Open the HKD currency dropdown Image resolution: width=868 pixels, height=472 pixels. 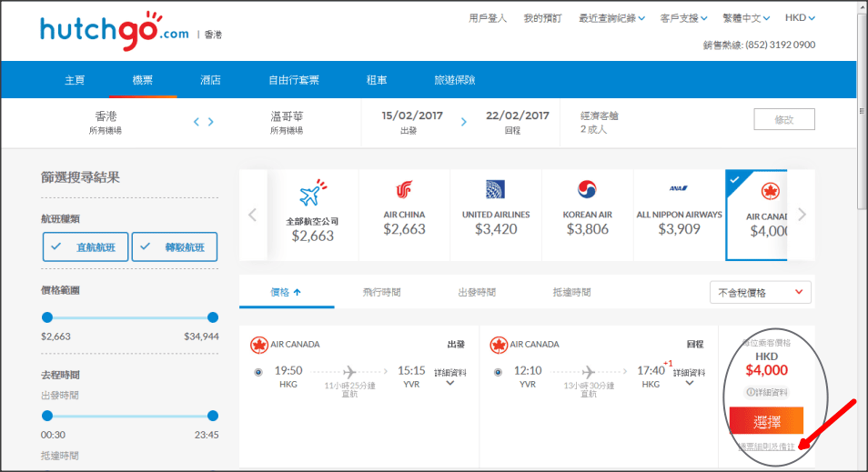[800, 17]
